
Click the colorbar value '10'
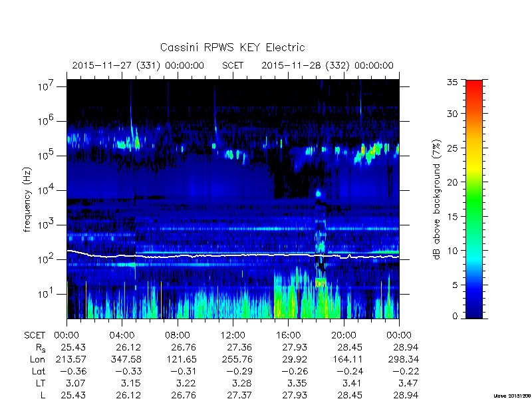(x=452, y=251)
